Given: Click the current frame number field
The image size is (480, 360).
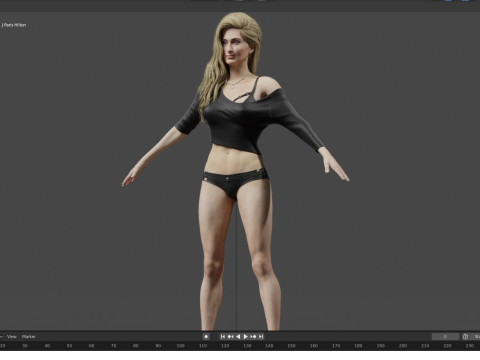Looking at the screenshot, I should tap(445, 337).
